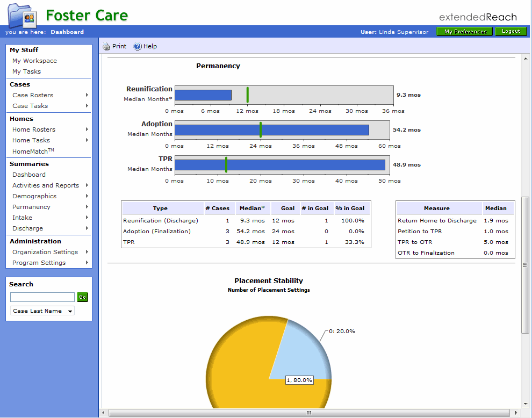Click the Help link in the toolbar

tap(150, 47)
